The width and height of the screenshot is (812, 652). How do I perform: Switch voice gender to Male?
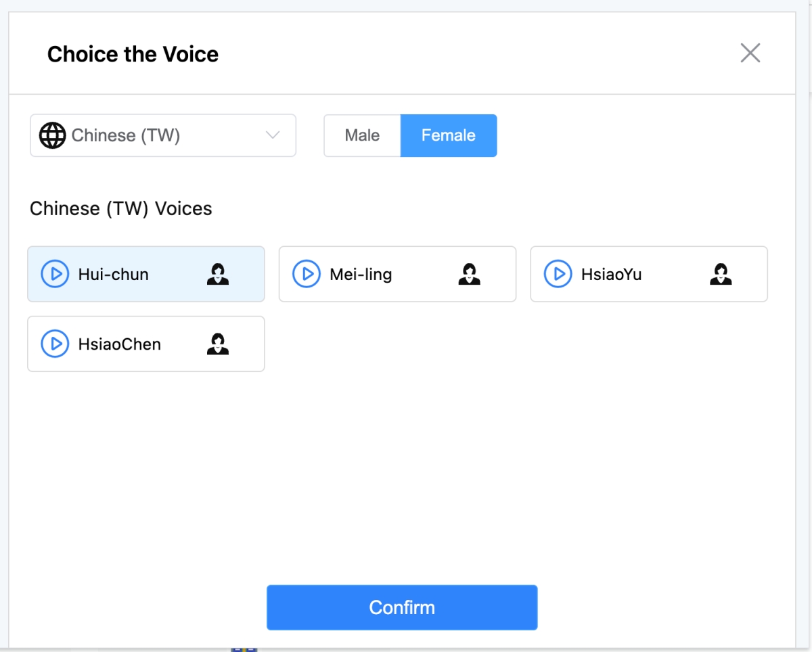(x=362, y=135)
